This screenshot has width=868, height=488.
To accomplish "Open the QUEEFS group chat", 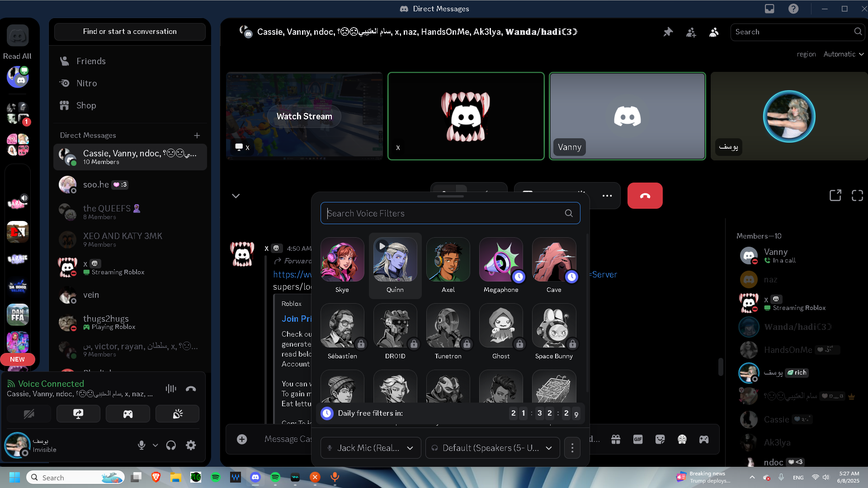I will (130, 212).
